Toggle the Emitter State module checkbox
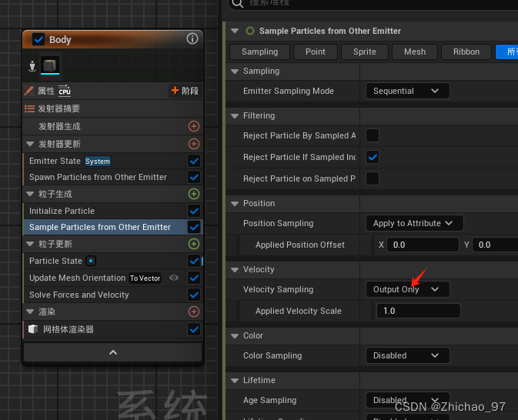Screen dimensions: 518x420 pyautogui.click(x=194, y=161)
